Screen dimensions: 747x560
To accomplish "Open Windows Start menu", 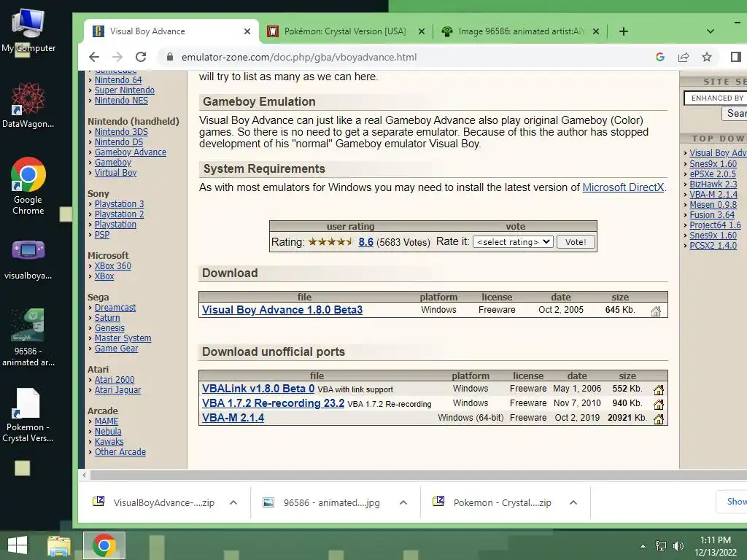I will 18,545.
